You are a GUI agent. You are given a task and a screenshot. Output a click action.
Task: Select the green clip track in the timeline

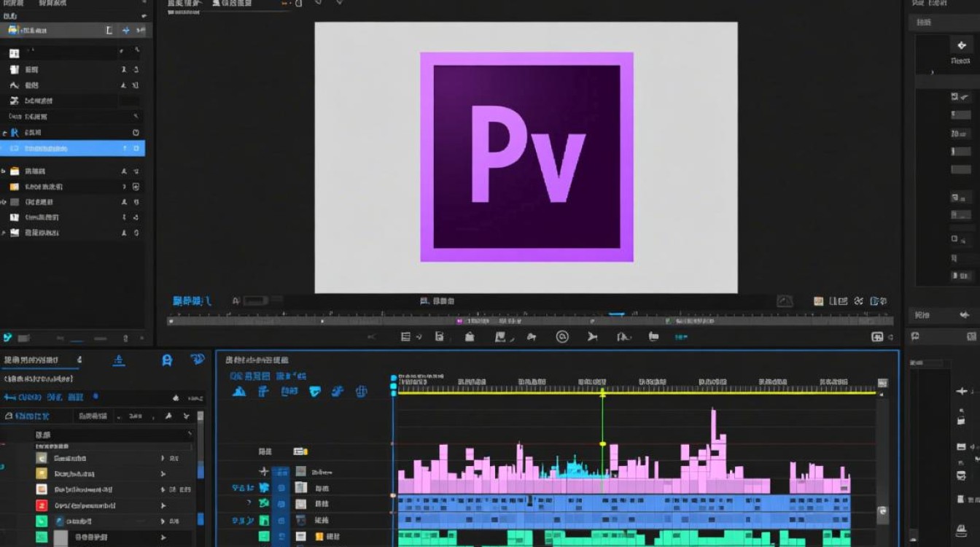pos(624,538)
